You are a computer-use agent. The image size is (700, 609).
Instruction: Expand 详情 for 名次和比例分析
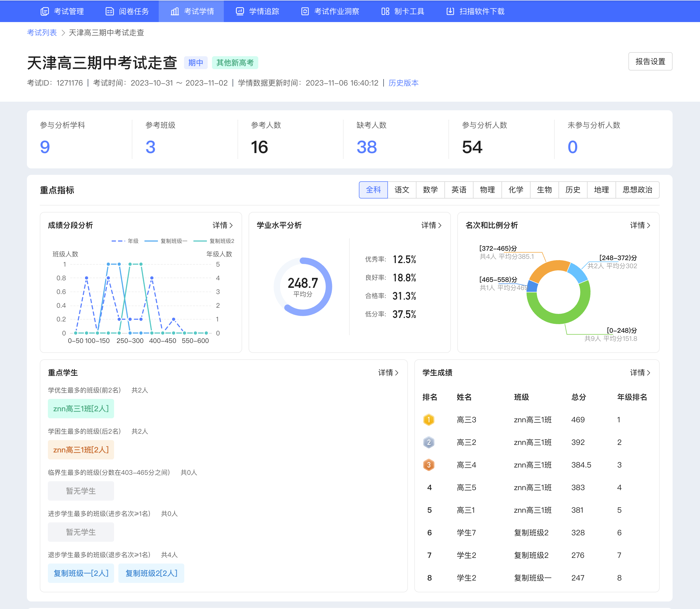(x=640, y=225)
